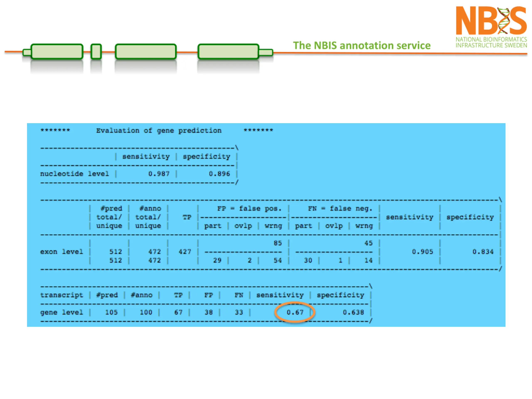The height and width of the screenshot is (399, 532).
Task: Click 'The NBIS annotation service' title
Action: point(362,46)
